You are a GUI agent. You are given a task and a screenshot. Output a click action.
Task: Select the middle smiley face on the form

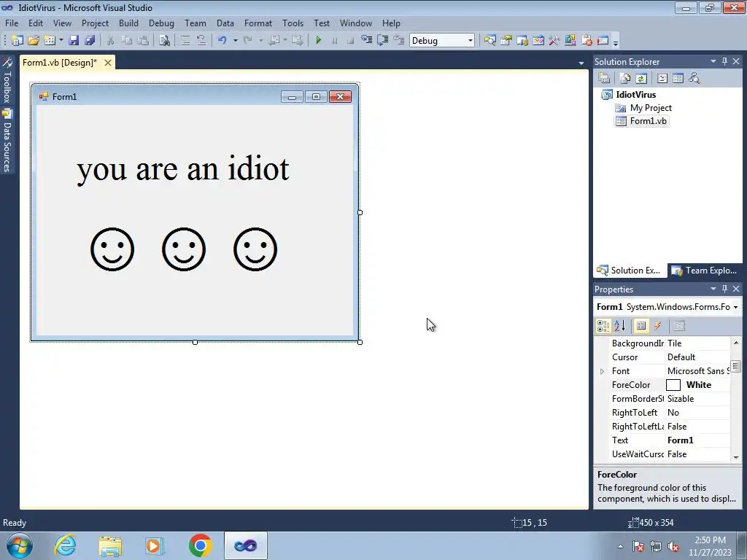184,249
